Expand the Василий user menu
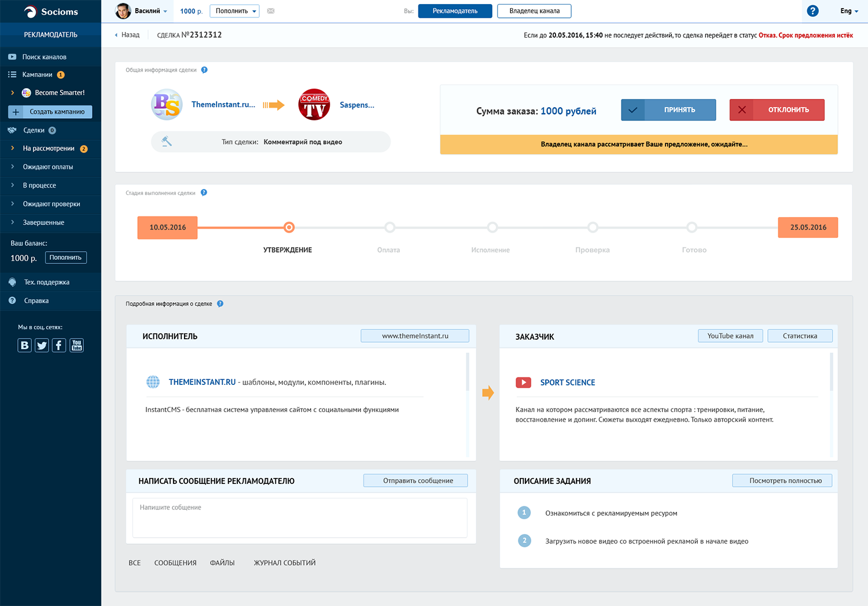Viewport: 868px width, 606px height. pyautogui.click(x=142, y=11)
